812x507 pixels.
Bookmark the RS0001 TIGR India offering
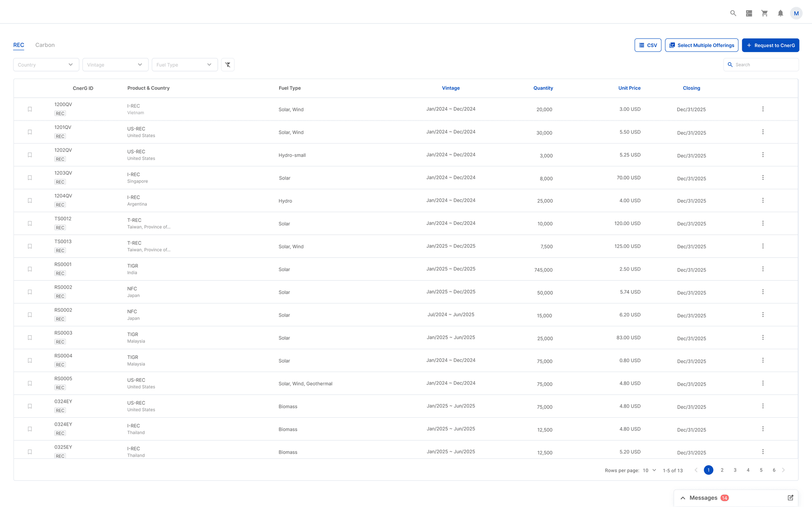tap(30, 269)
